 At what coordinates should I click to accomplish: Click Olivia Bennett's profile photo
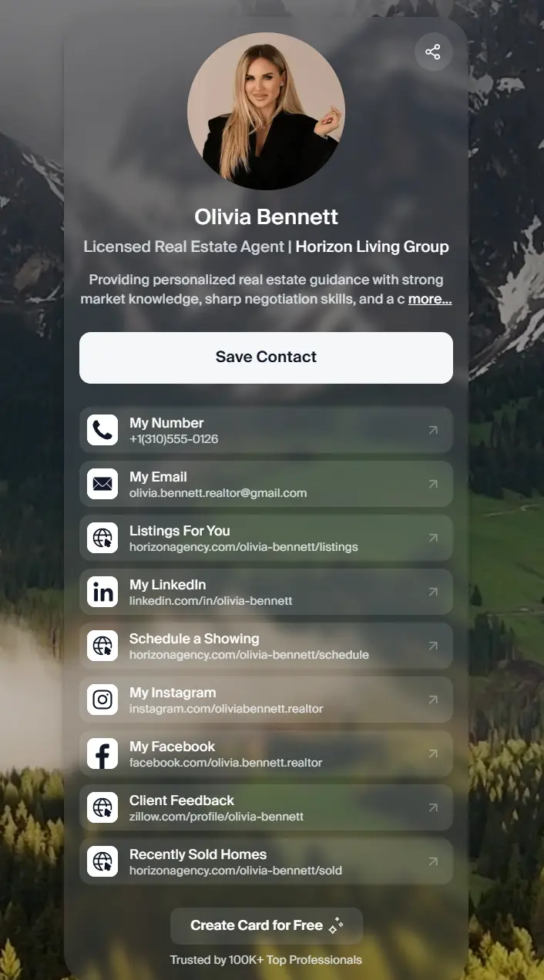266,111
